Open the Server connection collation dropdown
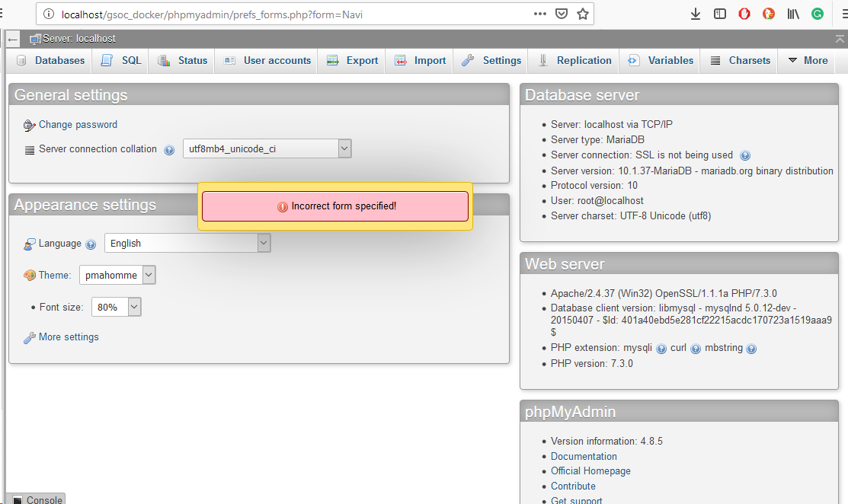 click(344, 148)
